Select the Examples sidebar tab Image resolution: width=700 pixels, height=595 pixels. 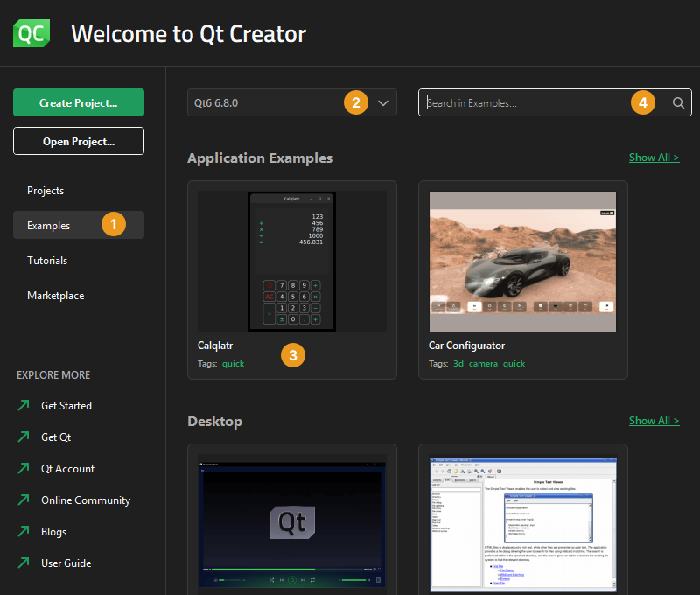coord(49,226)
